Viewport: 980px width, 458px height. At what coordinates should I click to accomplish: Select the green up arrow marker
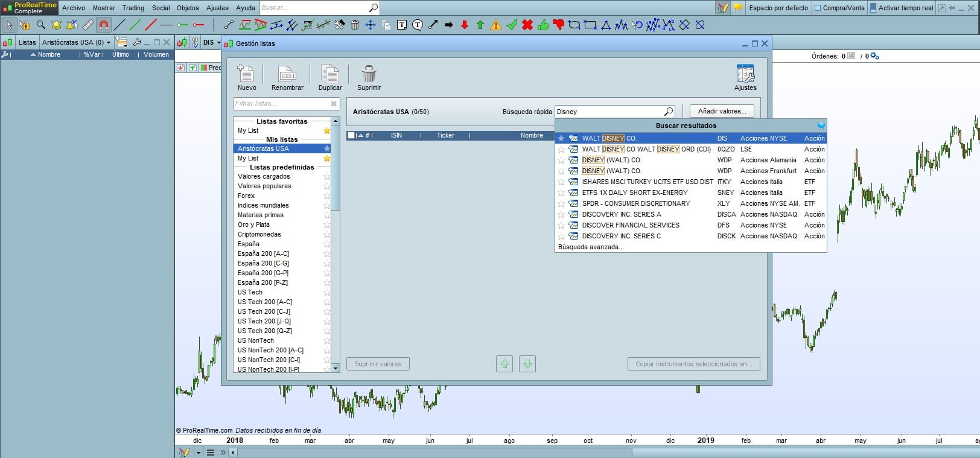coord(480,25)
